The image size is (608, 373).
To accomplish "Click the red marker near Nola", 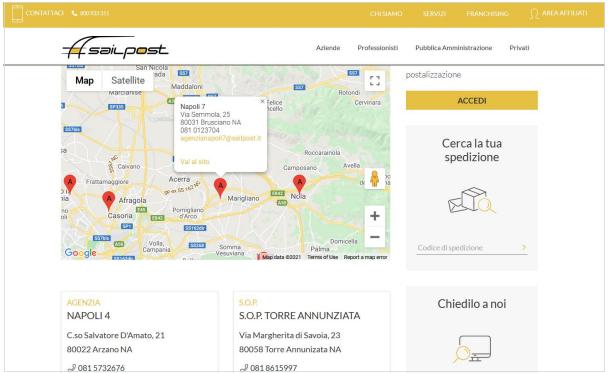I will pyautogui.click(x=299, y=184).
